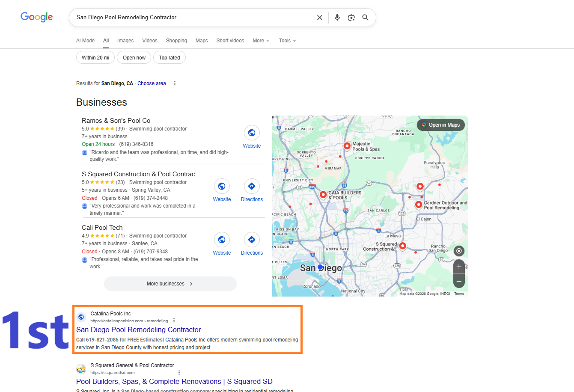Switch to AI Mode tab
The width and height of the screenshot is (574, 392).
pyautogui.click(x=85, y=41)
